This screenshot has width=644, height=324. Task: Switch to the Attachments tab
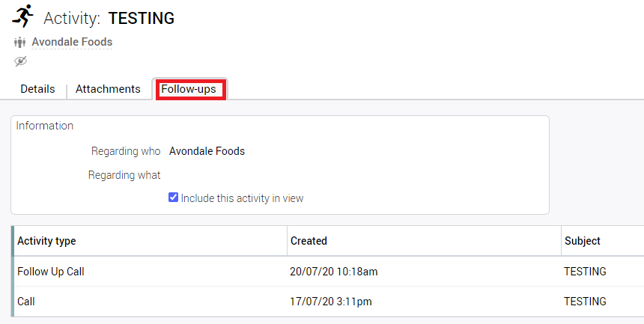pos(108,89)
